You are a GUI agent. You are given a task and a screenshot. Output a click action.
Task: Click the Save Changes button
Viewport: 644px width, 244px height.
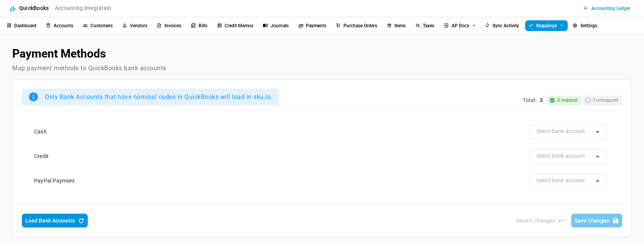[596, 221]
